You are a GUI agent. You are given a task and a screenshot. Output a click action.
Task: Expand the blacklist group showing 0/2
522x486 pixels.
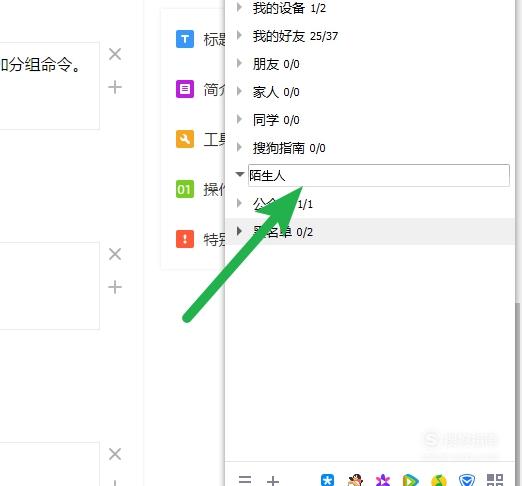[x=239, y=231]
